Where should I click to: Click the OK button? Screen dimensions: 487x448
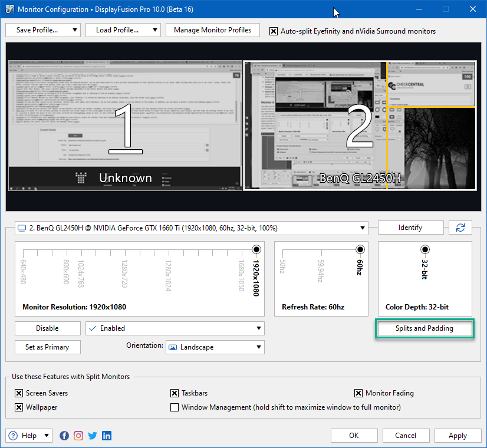click(354, 436)
